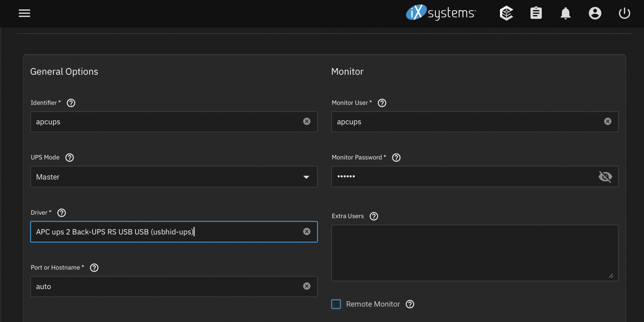Clear the Monitor User field
The image size is (644, 322).
607,121
